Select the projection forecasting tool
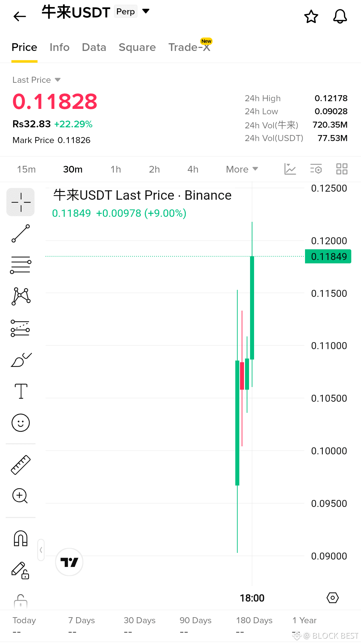The width and height of the screenshot is (361, 644). click(20, 328)
